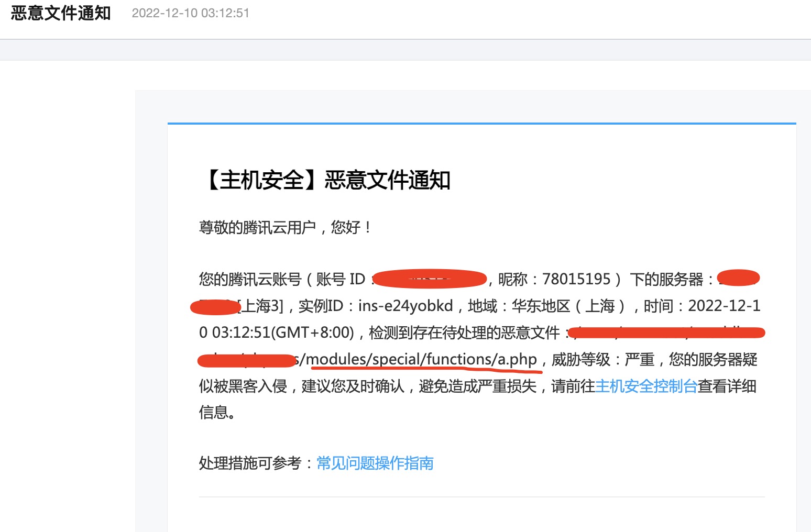Click the text 建议您及时确认
The height and width of the screenshot is (532, 811).
(353, 386)
